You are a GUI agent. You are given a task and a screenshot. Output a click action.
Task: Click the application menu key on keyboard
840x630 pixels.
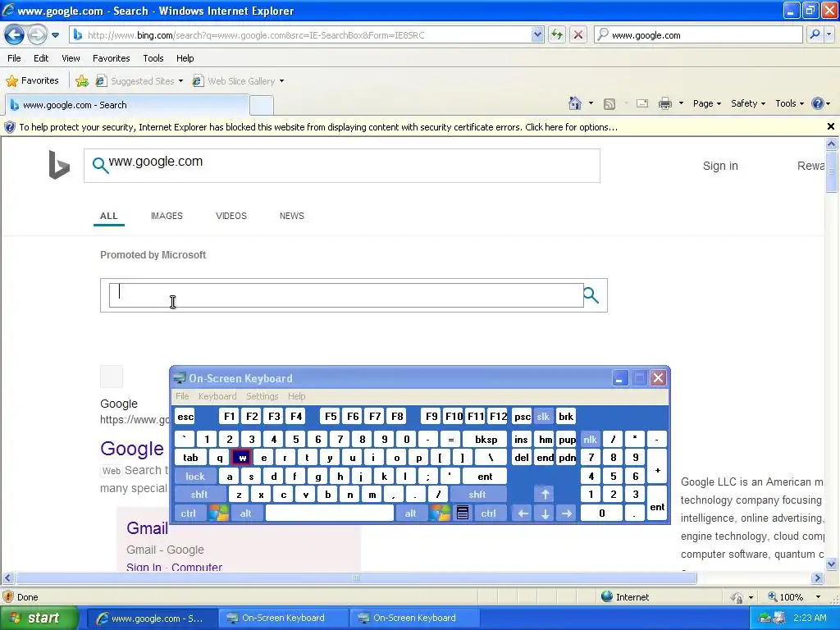point(463,514)
